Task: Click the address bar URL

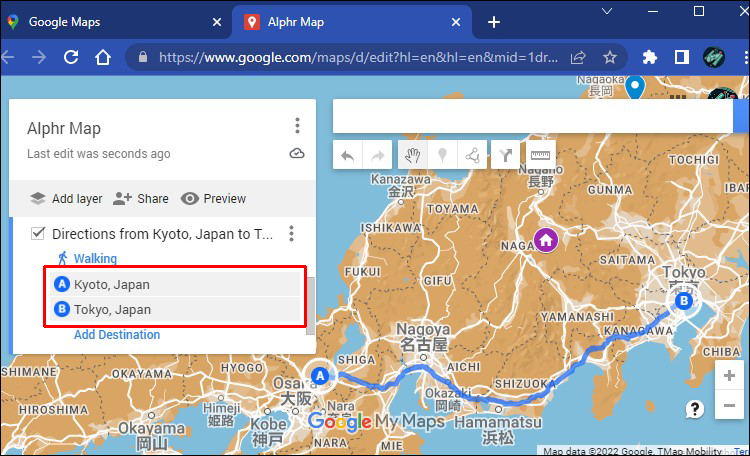Action: [358, 57]
